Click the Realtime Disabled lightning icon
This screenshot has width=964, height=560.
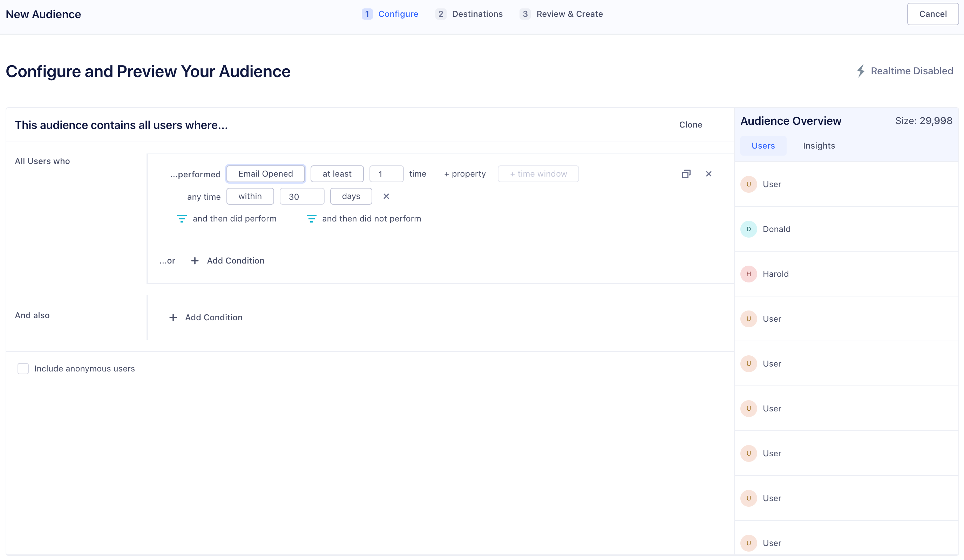861,70
